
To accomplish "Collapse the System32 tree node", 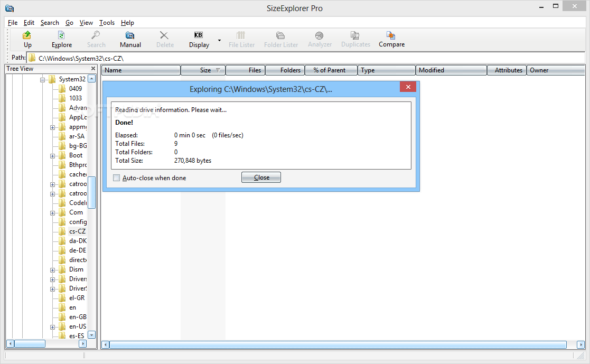I will 42,79.
